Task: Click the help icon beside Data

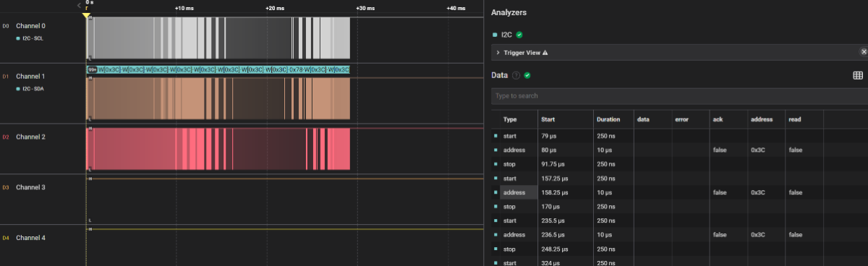Action: (516, 75)
